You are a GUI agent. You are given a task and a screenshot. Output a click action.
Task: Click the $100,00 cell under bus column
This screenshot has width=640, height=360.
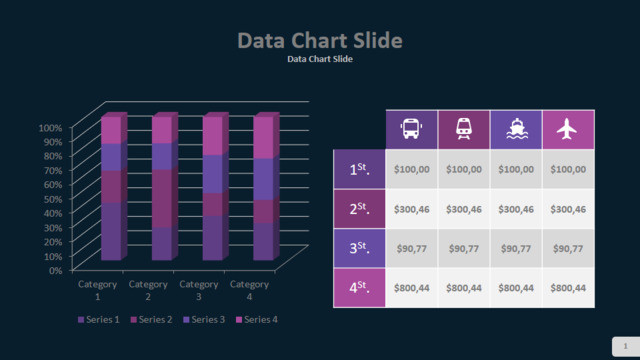[x=411, y=169]
